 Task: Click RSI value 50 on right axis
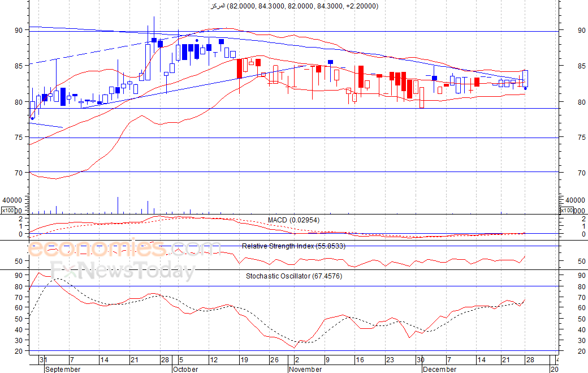click(x=582, y=261)
